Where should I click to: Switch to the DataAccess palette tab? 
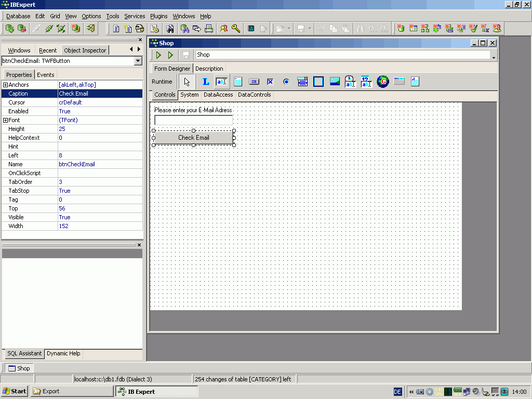pos(218,95)
